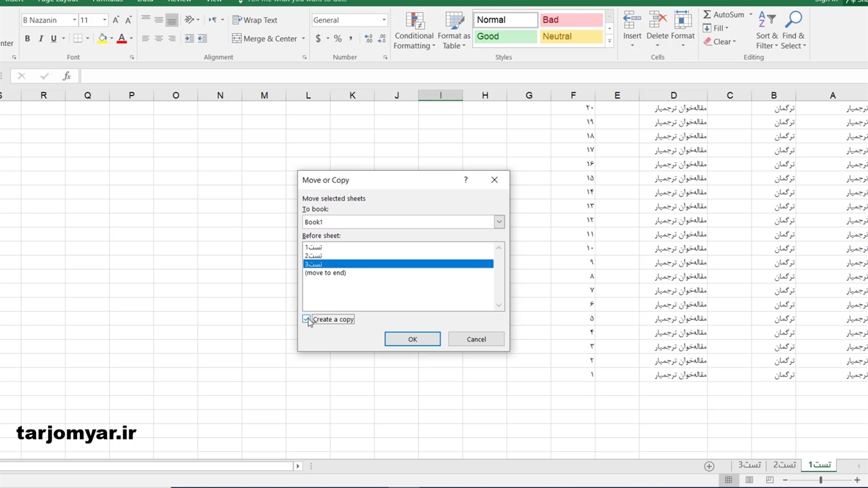The height and width of the screenshot is (488, 868).
Task: Toggle Bold formatting
Action: (x=27, y=39)
